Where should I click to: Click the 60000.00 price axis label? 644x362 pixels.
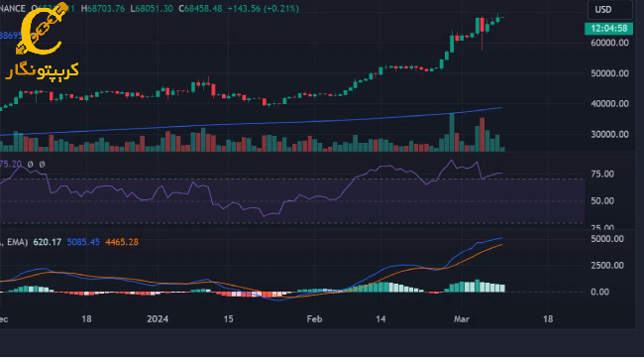(610, 43)
